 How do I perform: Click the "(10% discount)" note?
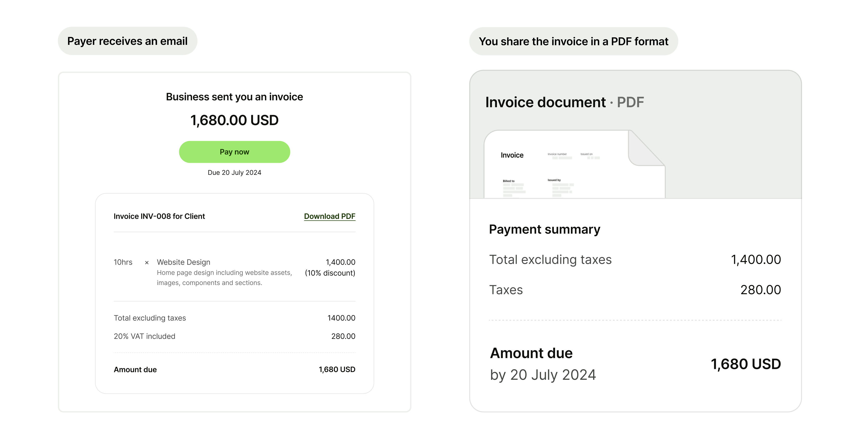coord(330,273)
